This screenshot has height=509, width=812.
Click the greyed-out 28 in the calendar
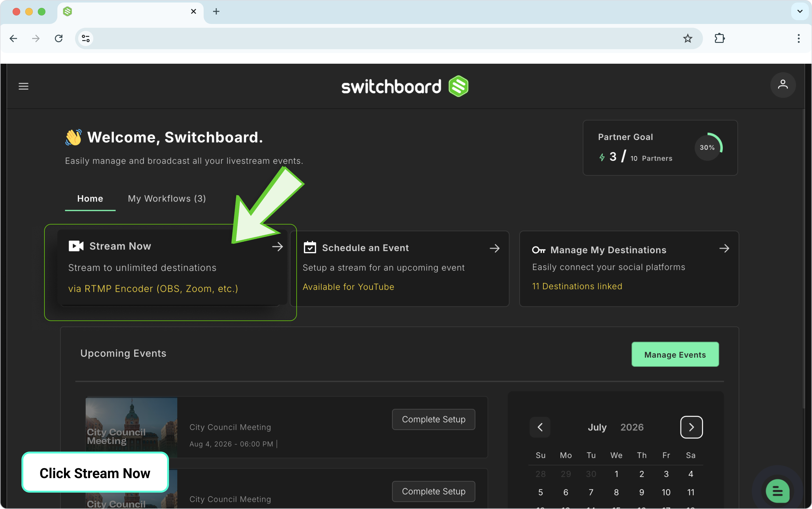pyautogui.click(x=541, y=474)
